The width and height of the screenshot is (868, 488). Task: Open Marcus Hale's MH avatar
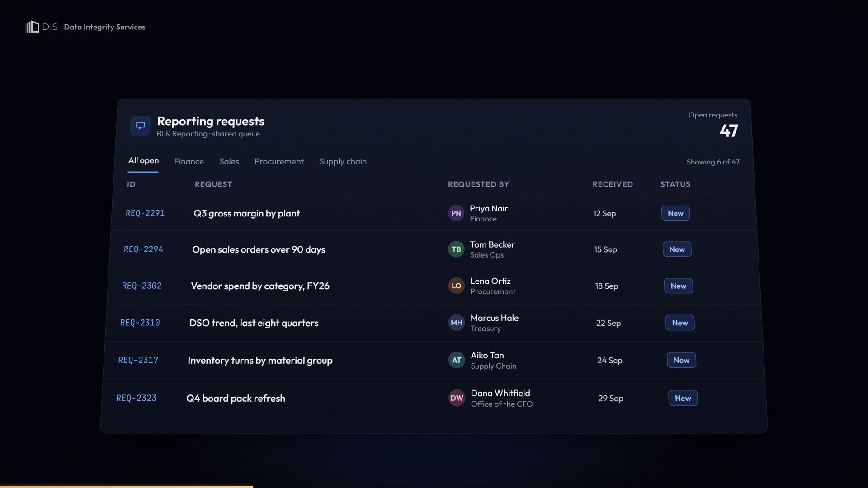[457, 323]
